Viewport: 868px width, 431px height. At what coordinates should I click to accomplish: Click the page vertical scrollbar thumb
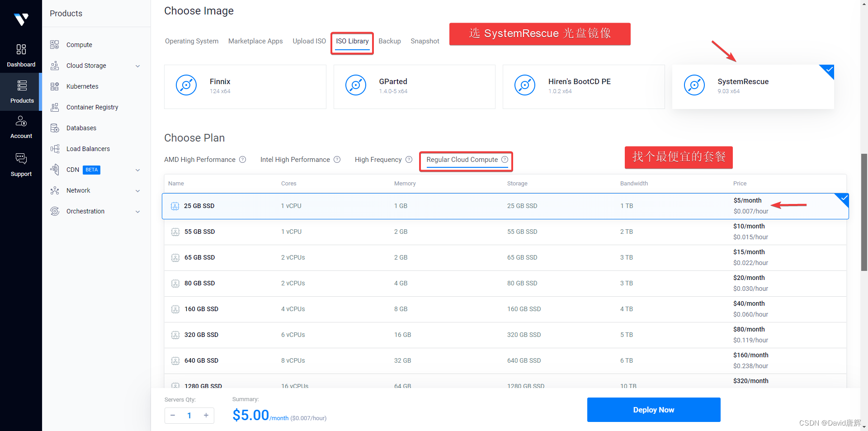[x=864, y=212]
